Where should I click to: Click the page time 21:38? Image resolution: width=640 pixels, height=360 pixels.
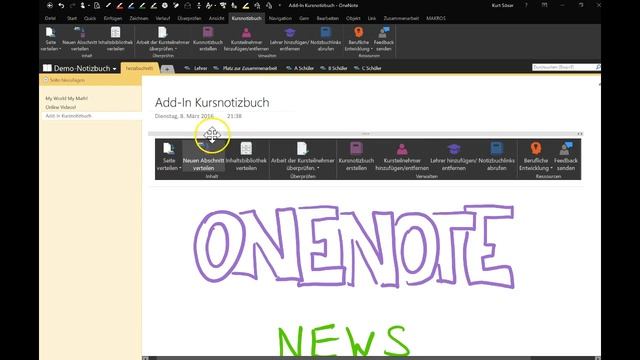tap(234, 116)
